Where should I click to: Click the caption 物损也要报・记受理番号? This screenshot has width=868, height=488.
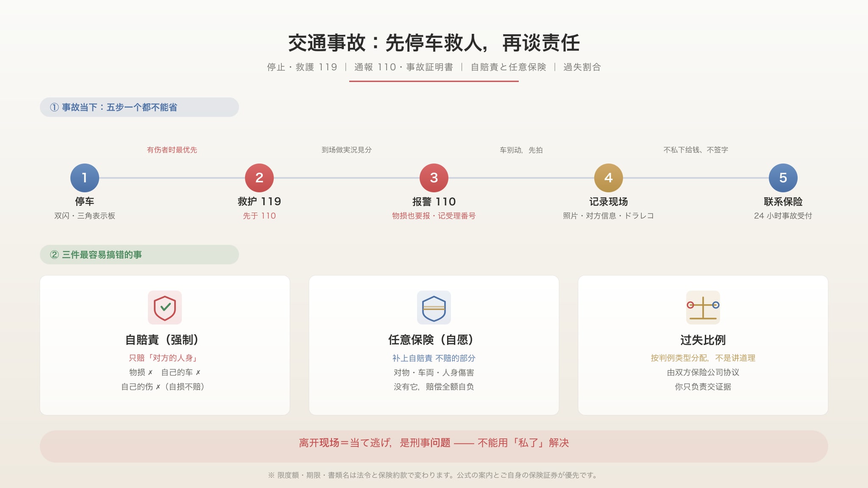point(434,216)
